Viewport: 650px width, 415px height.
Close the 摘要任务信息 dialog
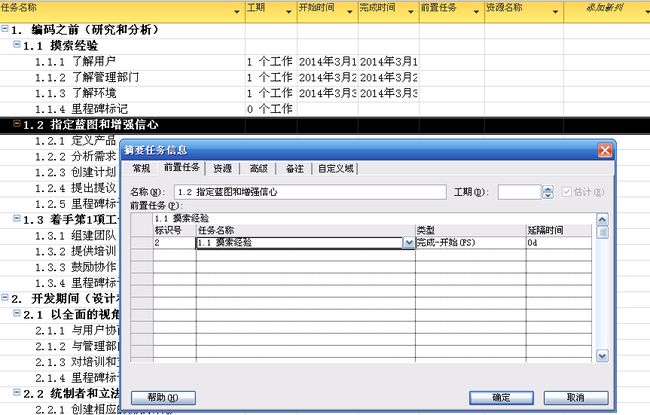coord(605,150)
